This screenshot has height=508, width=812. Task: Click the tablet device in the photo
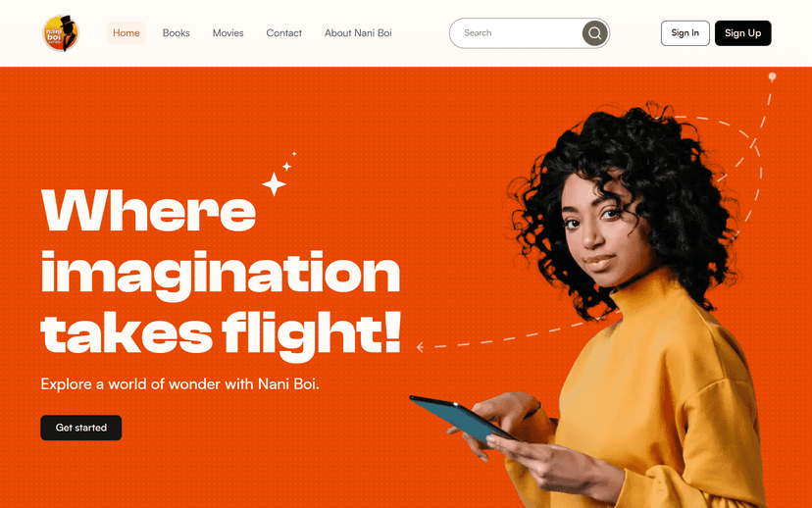461,419
